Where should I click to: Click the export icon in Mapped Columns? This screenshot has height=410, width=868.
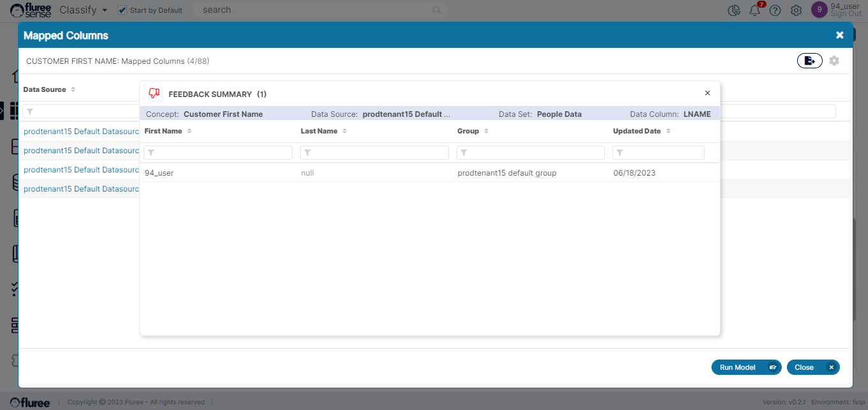coord(809,61)
